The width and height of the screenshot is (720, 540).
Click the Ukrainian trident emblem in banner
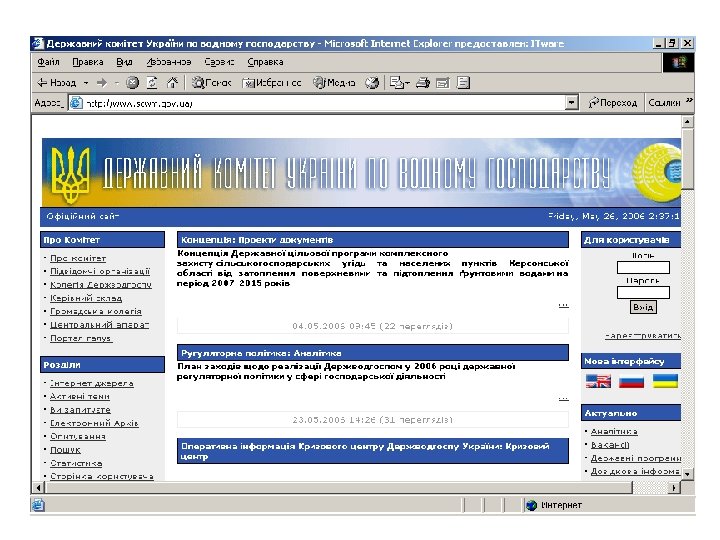coord(70,174)
